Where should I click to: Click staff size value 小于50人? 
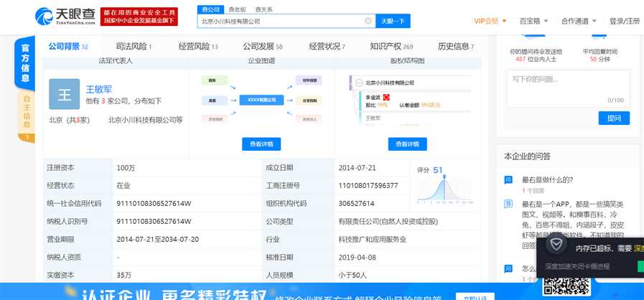[x=352, y=275]
